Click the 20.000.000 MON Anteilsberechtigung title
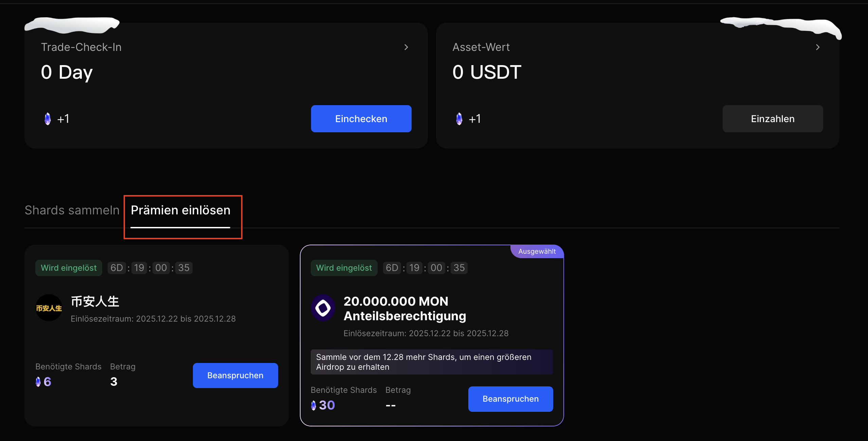Screen dimensions: 868x441 [405, 308]
